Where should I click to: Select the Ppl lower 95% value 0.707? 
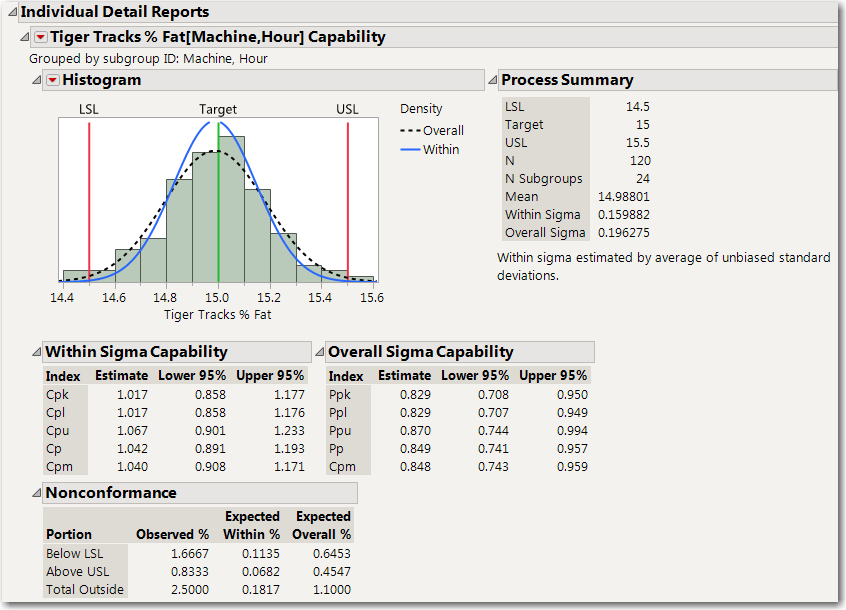[x=493, y=413]
